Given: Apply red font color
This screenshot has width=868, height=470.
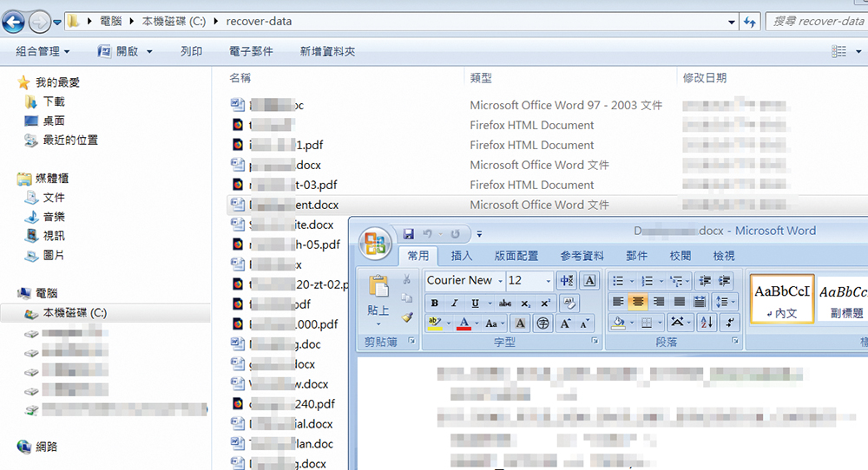Looking at the screenshot, I should point(464,323).
